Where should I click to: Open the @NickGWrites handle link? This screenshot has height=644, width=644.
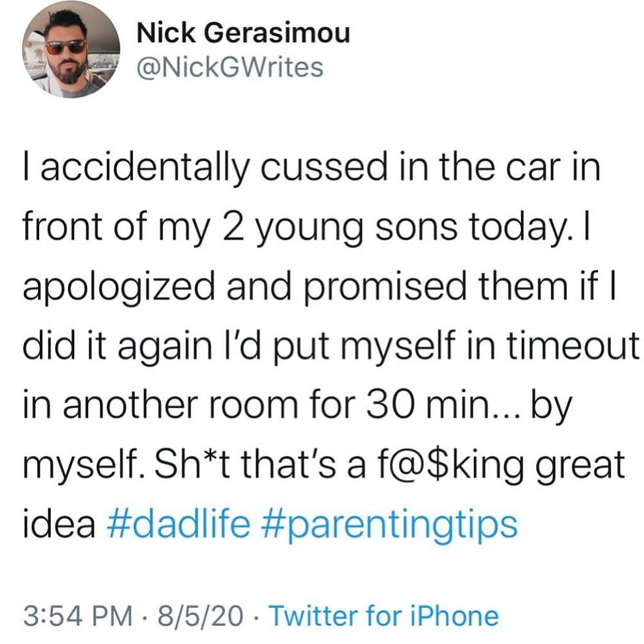(230, 67)
